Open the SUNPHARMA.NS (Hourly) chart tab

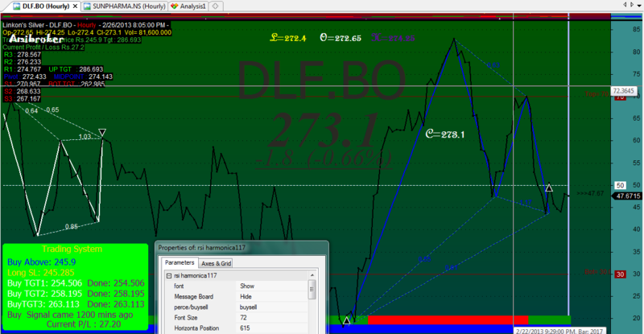pyautogui.click(x=125, y=6)
